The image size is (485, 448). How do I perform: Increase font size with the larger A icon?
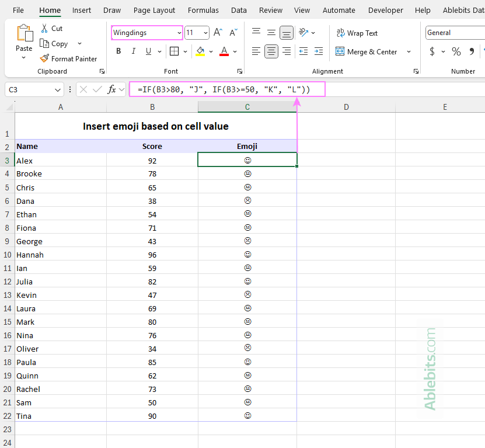tap(218, 33)
